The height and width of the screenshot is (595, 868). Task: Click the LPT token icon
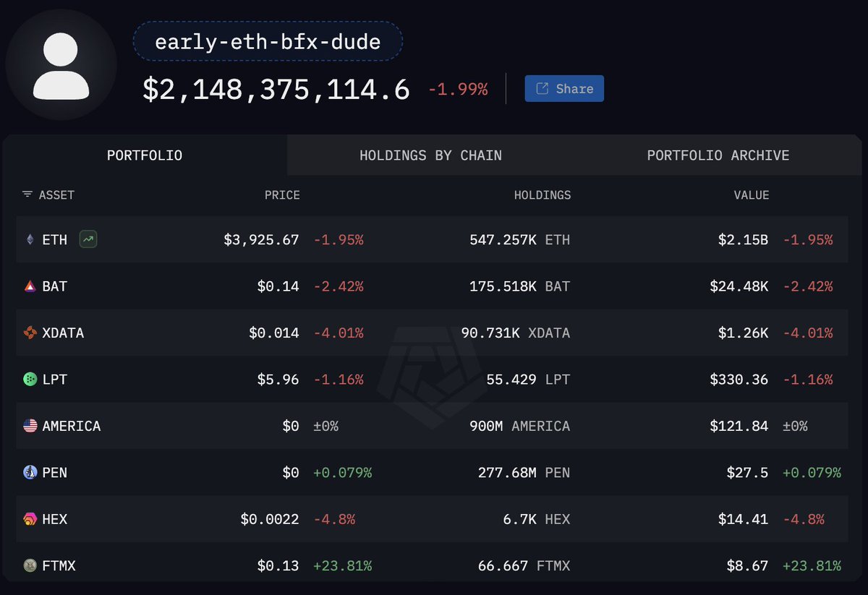point(30,380)
